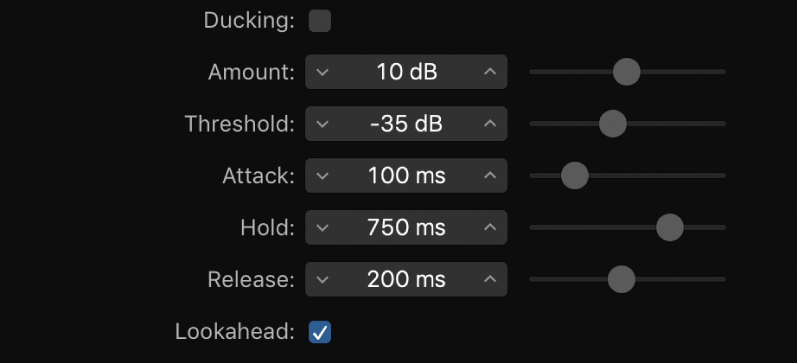This screenshot has width=798, height=364.
Task: Select the -35 dB Threshold value field
Action: pyautogui.click(x=406, y=124)
